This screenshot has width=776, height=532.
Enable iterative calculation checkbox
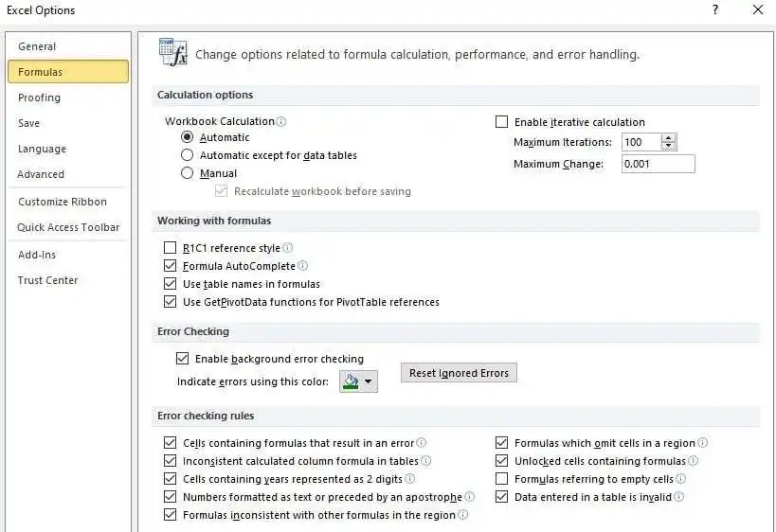click(502, 122)
